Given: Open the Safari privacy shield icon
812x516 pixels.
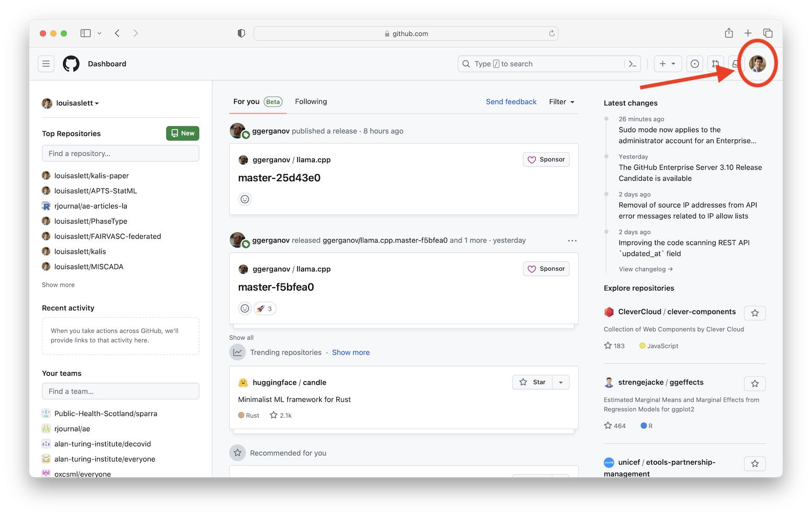Looking at the screenshot, I should coord(241,33).
